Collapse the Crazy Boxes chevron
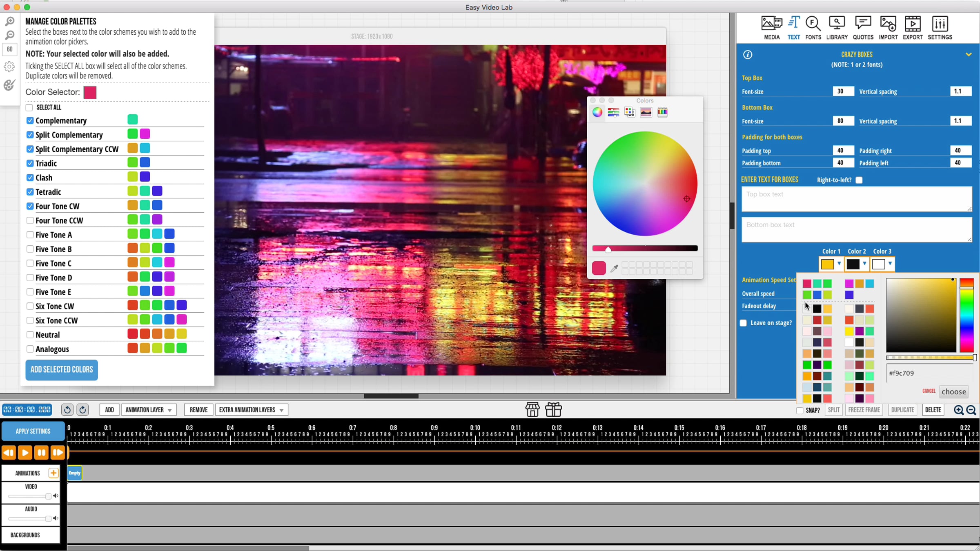The image size is (980, 551). pyautogui.click(x=969, y=54)
